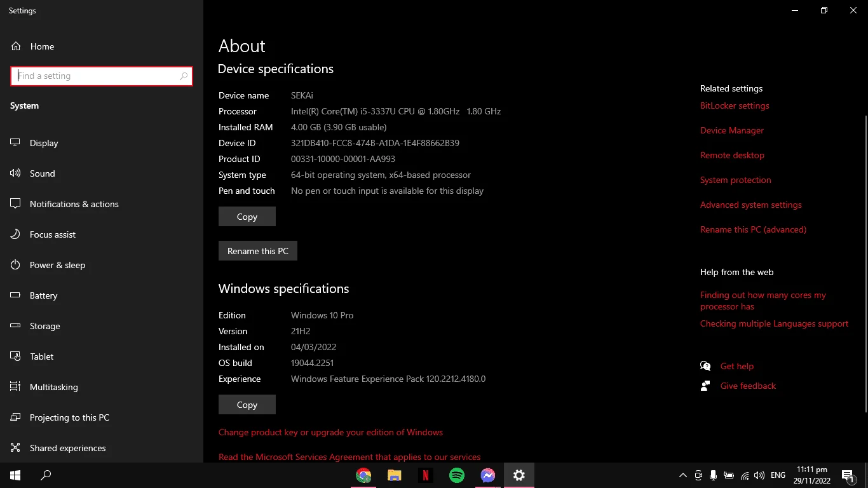The width and height of the screenshot is (868, 488).
Task: Select Installed on date 04/03/2022
Action: coord(314,347)
